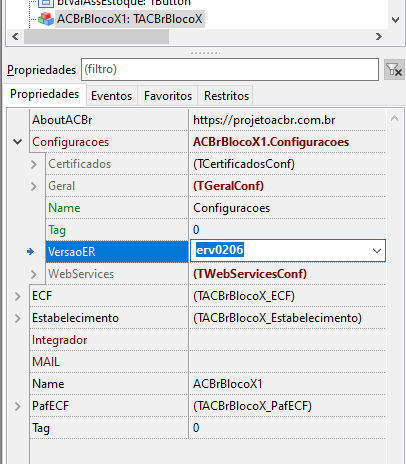Click the (TACBrBlocoX_Estabelecimento) value
Viewport: 406px width, 464px height.
click(x=277, y=318)
